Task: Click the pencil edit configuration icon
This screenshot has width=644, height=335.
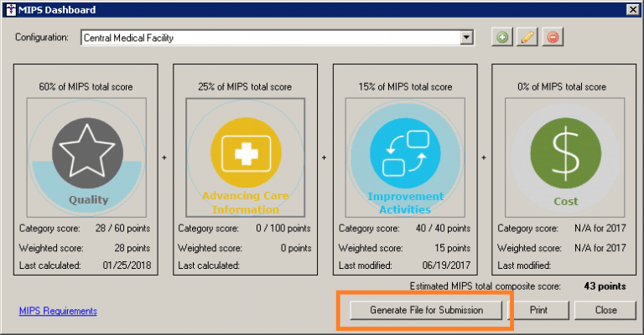Action: pos(527,38)
